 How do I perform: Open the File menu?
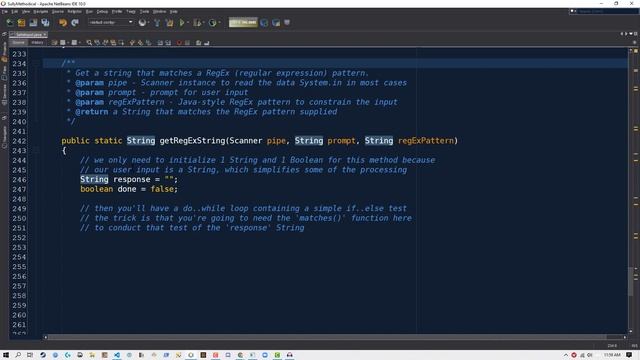(4, 11)
